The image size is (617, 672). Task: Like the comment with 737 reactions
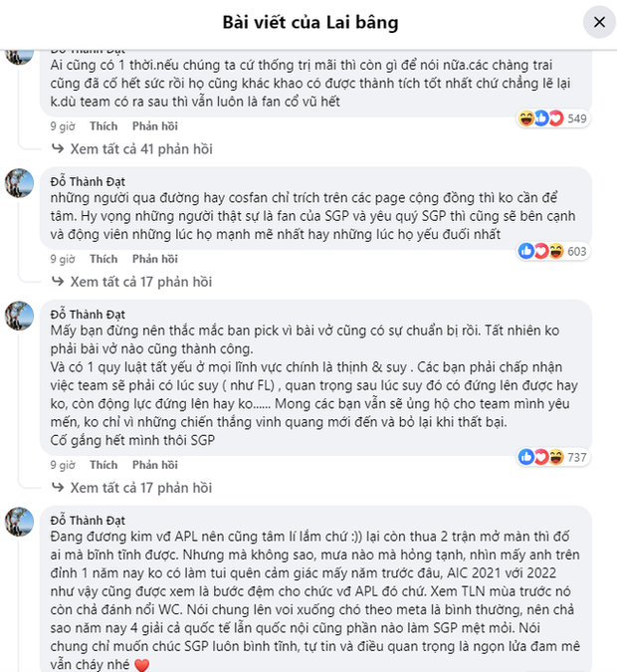click(x=103, y=464)
